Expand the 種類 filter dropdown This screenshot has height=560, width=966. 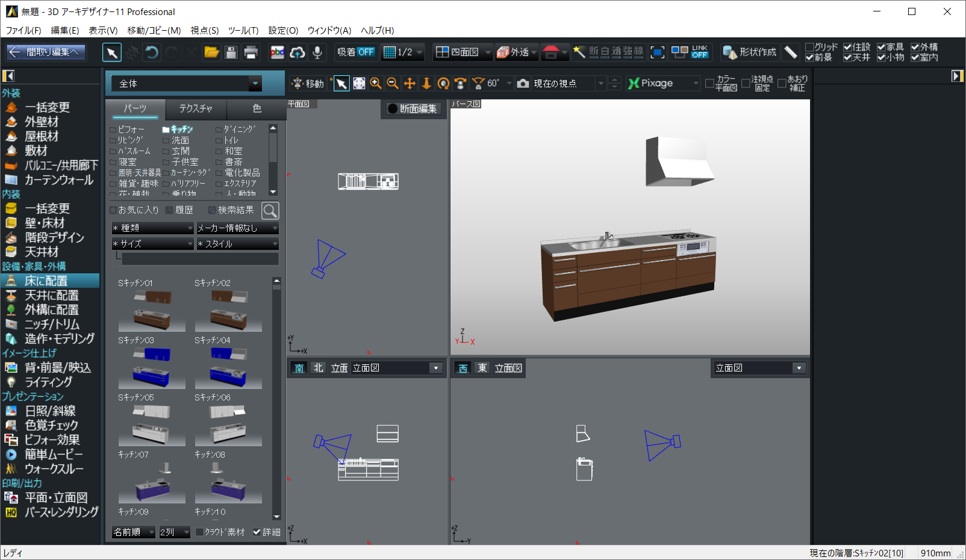(x=153, y=228)
